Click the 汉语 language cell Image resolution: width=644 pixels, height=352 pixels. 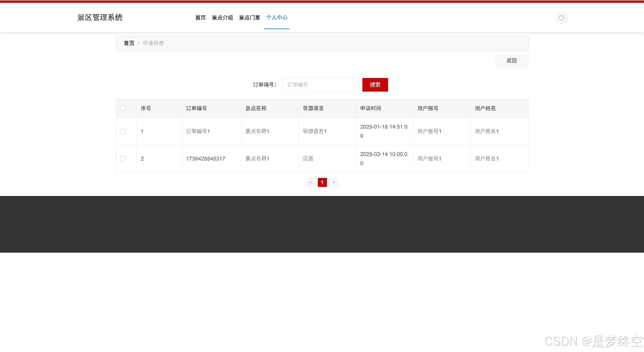tap(308, 159)
